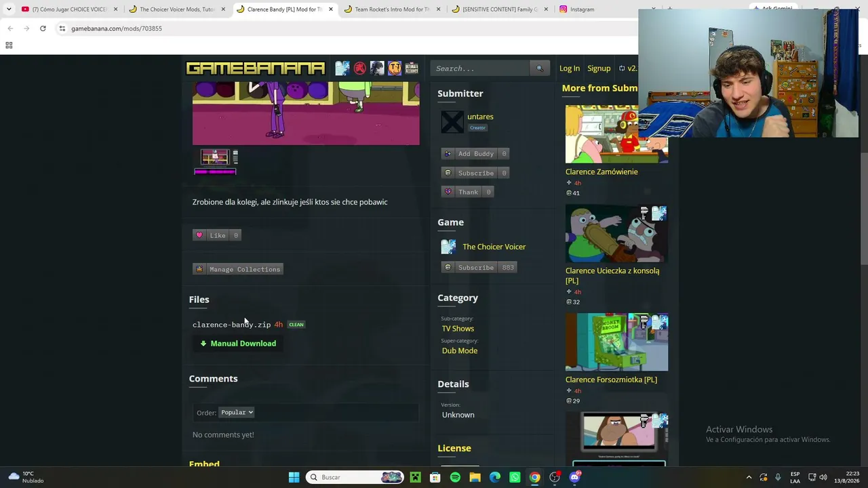This screenshot has height=488, width=868.
Task: Select the small media thumbnail under the video
Action: pos(216,161)
